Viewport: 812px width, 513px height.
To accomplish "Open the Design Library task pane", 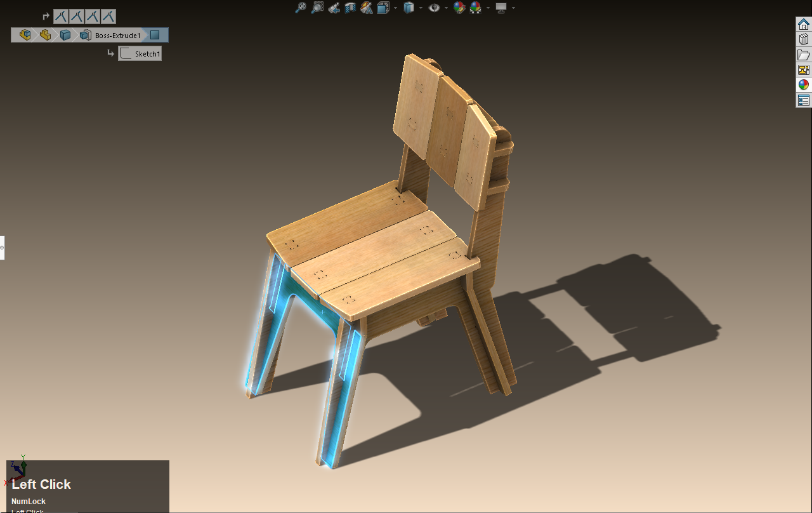I will click(x=804, y=39).
